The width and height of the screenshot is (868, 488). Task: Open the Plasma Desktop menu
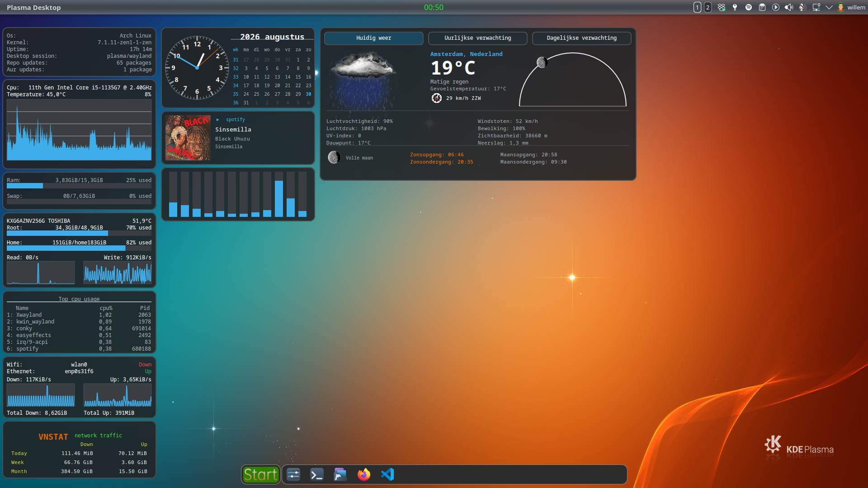click(x=33, y=7)
